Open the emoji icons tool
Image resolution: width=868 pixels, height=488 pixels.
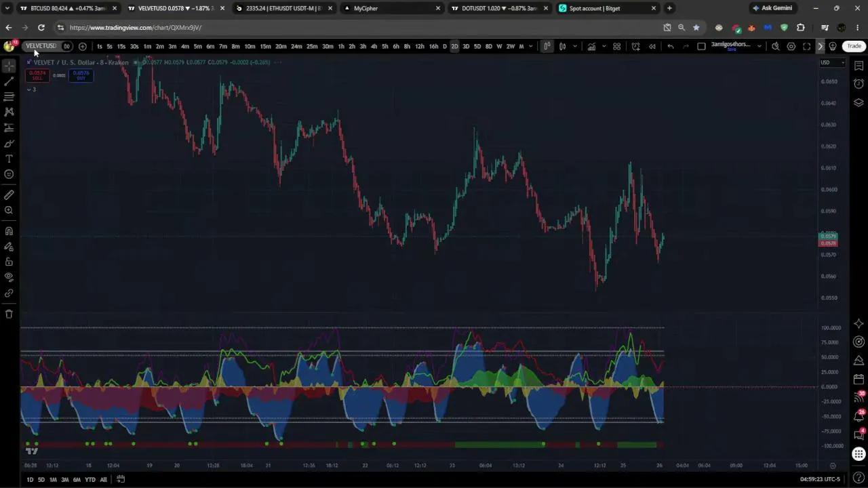(x=9, y=174)
